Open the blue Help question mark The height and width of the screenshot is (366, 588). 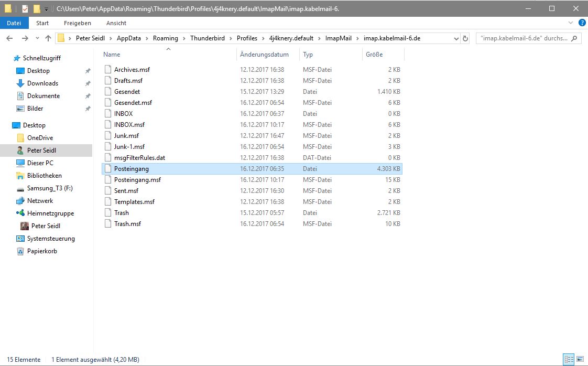582,23
